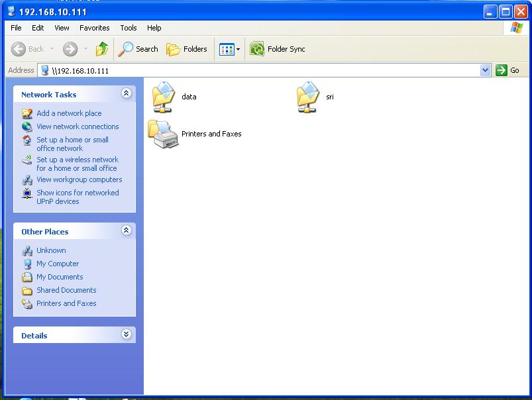Collapse the Network Tasks panel

click(127, 93)
